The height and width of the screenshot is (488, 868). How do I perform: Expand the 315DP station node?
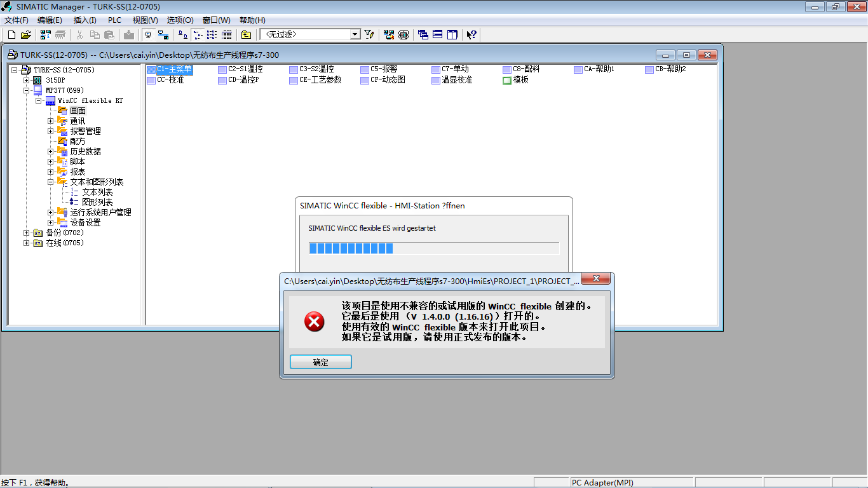(x=27, y=80)
